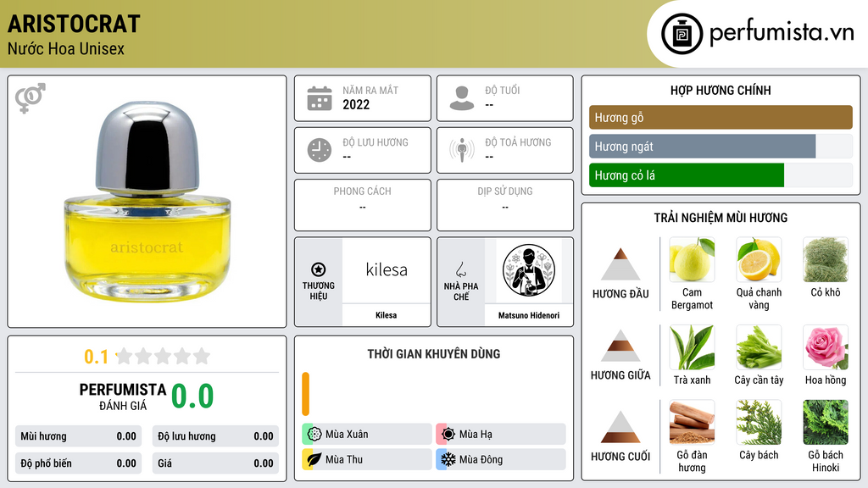Click the Hương gỗ accord bar
The image size is (868, 488).
tap(721, 117)
